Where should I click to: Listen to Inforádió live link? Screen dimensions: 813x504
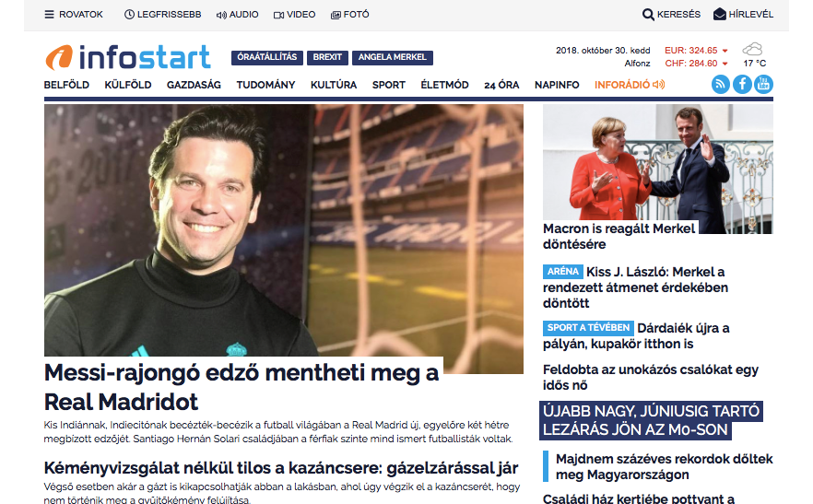[630, 85]
